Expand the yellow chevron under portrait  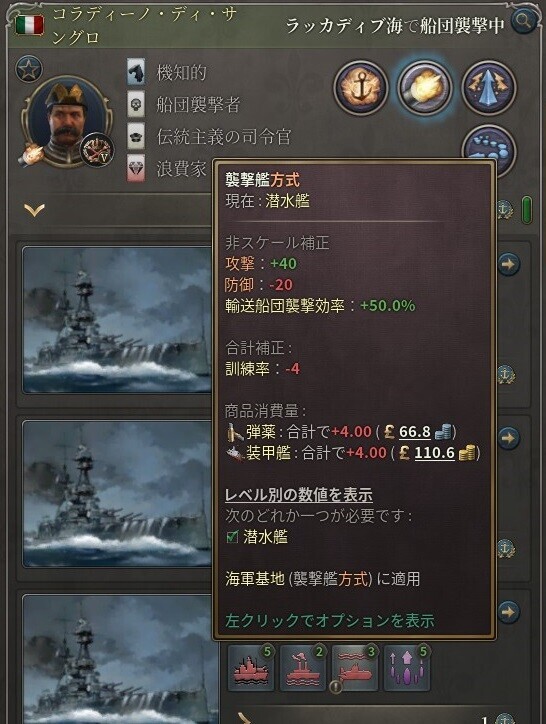[35, 210]
